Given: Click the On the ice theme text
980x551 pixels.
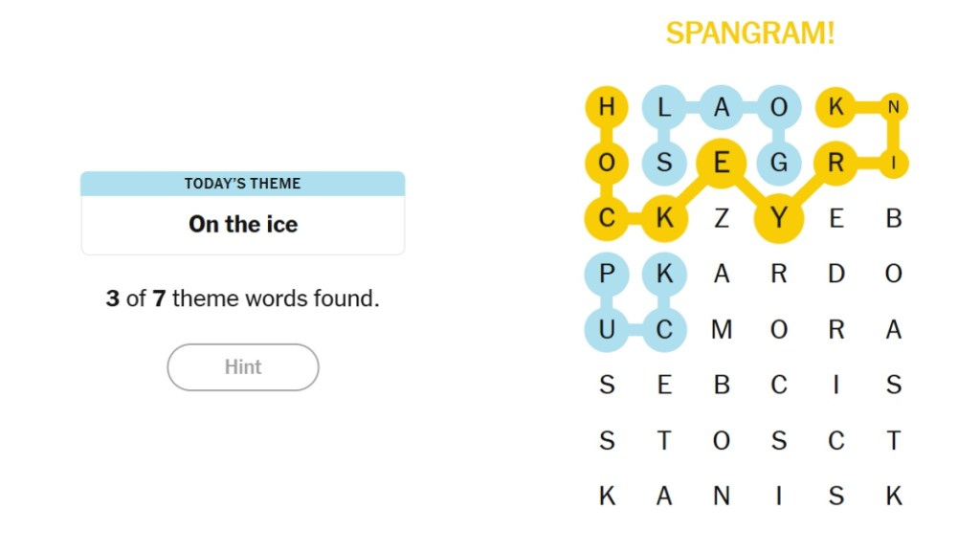Looking at the screenshot, I should pyautogui.click(x=242, y=224).
